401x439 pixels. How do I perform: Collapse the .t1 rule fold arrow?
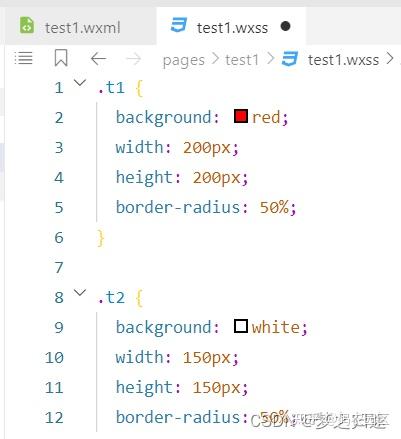pyautogui.click(x=80, y=82)
